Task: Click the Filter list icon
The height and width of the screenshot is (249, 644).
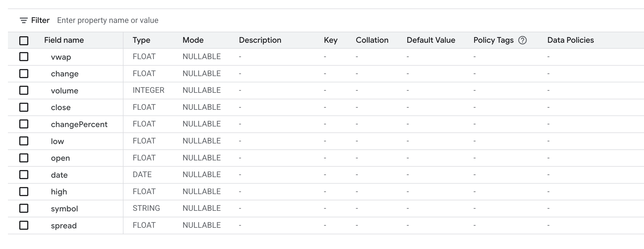Action: point(24,20)
